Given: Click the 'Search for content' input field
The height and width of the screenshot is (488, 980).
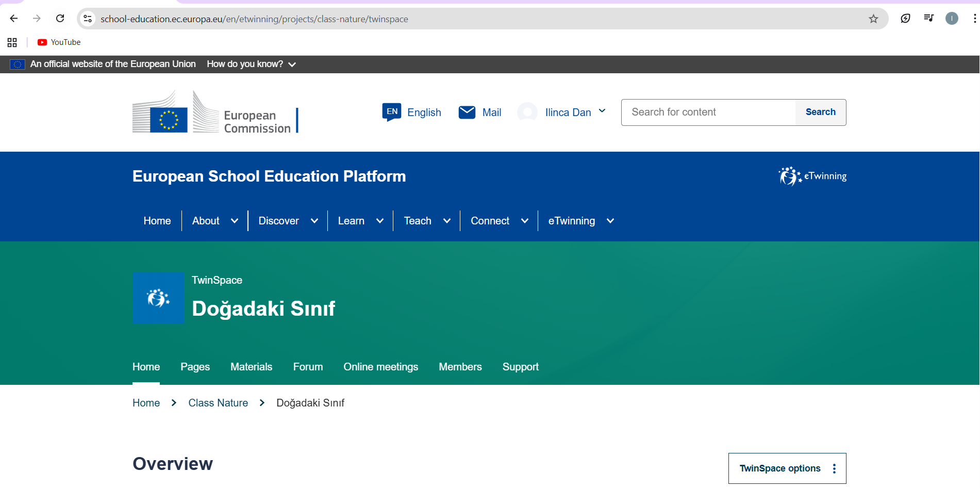Looking at the screenshot, I should pyautogui.click(x=708, y=112).
